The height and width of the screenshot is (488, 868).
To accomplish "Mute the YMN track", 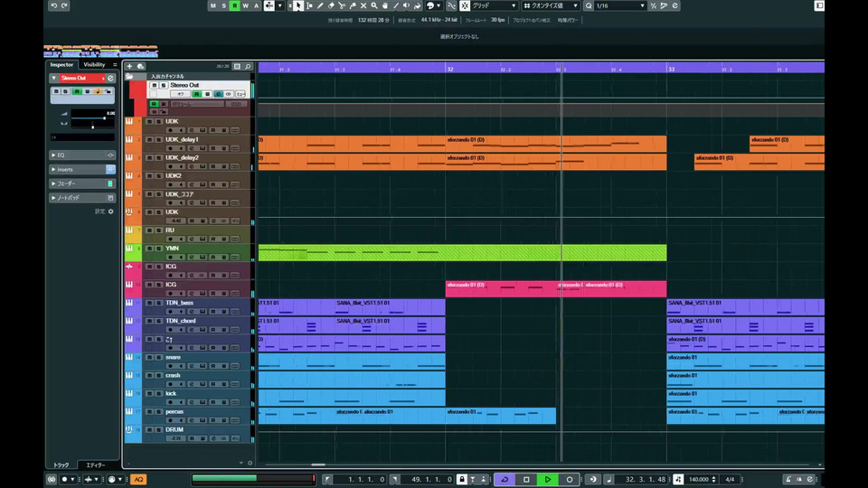I will coord(150,249).
